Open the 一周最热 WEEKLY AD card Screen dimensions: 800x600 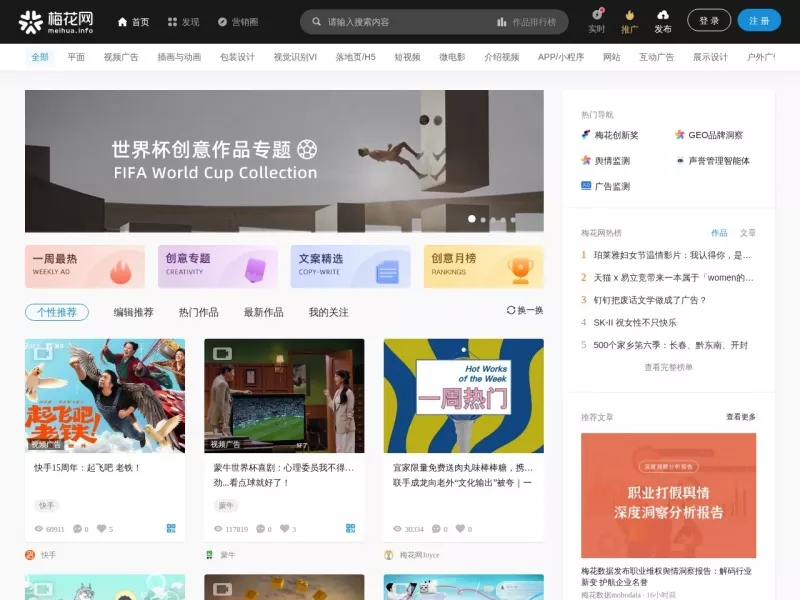point(85,266)
